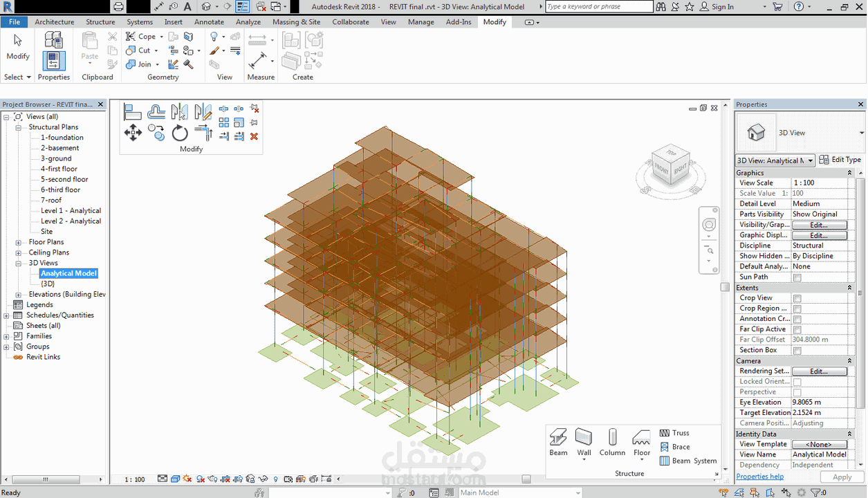868x498 pixels.
Task: Select Trim/Extend Single Element tool
Action: [x=223, y=136]
